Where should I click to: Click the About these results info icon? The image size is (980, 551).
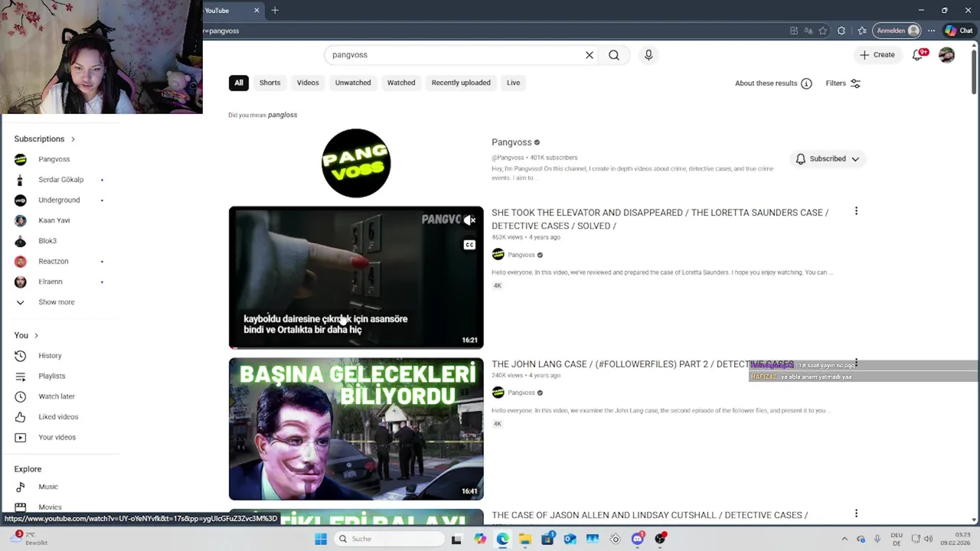click(806, 83)
